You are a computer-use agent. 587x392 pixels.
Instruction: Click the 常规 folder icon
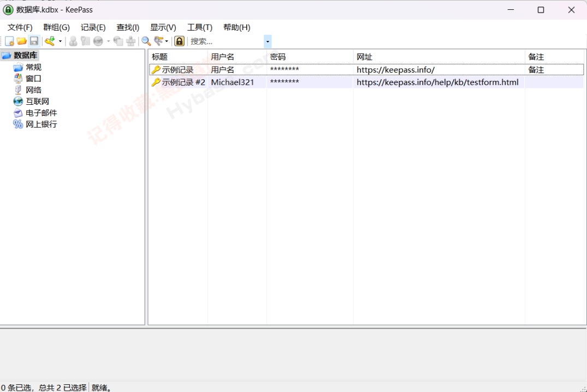(18, 67)
